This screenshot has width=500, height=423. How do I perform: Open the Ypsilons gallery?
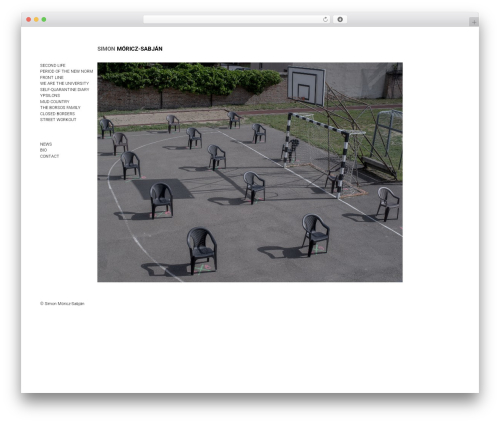pos(50,95)
